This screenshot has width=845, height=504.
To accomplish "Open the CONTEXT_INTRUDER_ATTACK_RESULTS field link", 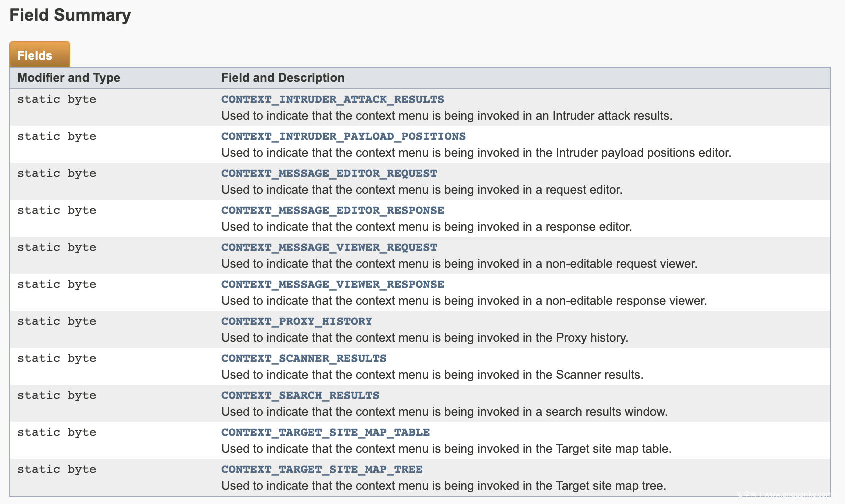I will pyautogui.click(x=332, y=99).
